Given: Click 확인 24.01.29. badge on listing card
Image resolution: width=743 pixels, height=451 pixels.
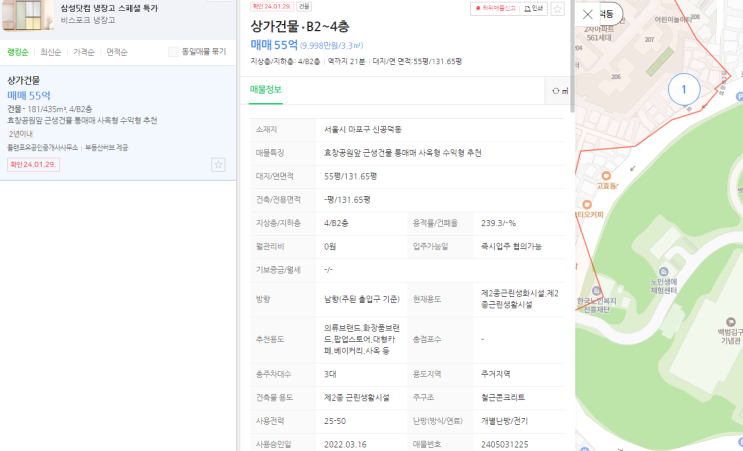Looking at the screenshot, I should (33, 164).
